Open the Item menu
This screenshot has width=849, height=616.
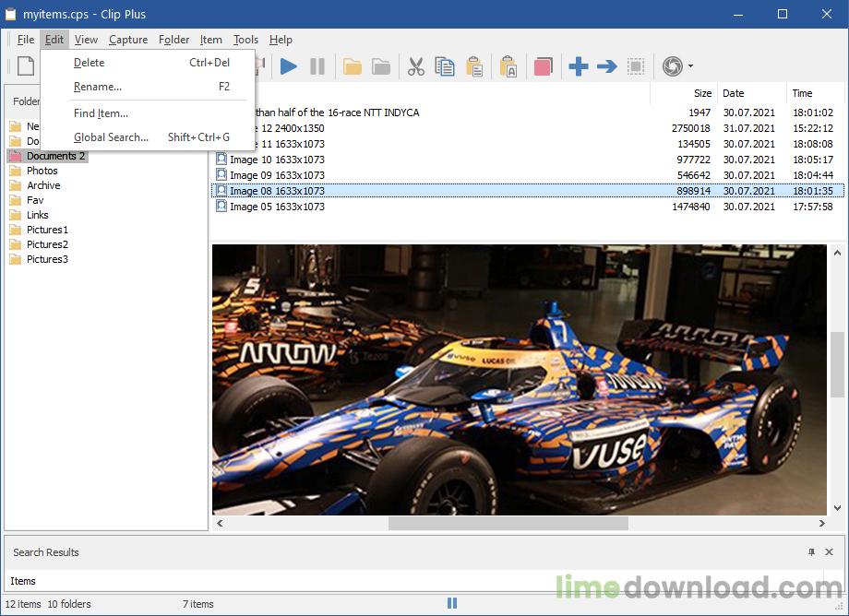point(210,40)
